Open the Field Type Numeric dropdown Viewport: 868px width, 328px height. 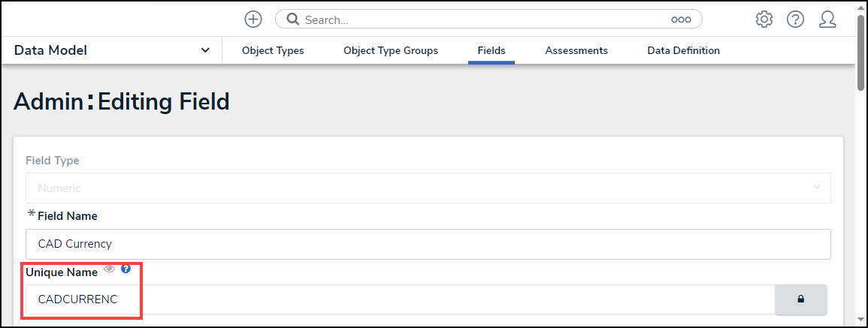[428, 188]
